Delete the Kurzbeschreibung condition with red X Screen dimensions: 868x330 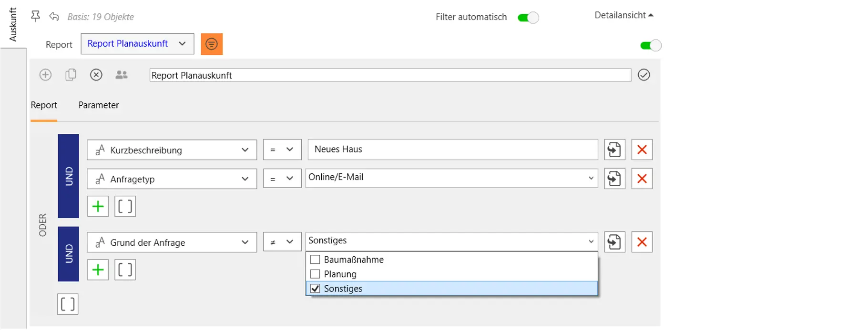click(x=642, y=150)
